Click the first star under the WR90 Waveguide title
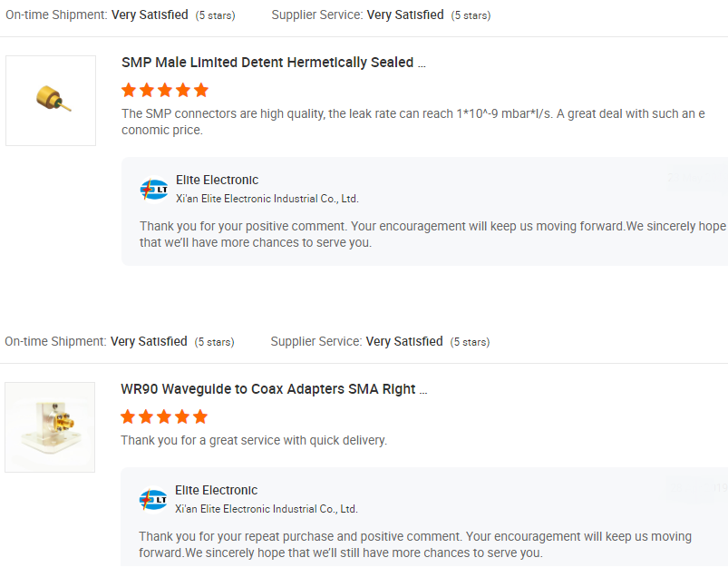The width and height of the screenshot is (728, 587). coord(128,416)
